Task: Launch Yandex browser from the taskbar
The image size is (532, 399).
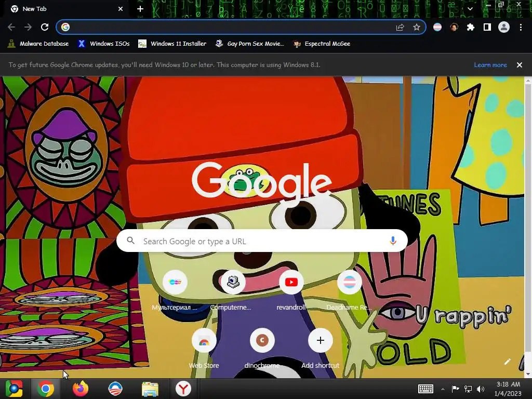Action: click(x=183, y=389)
